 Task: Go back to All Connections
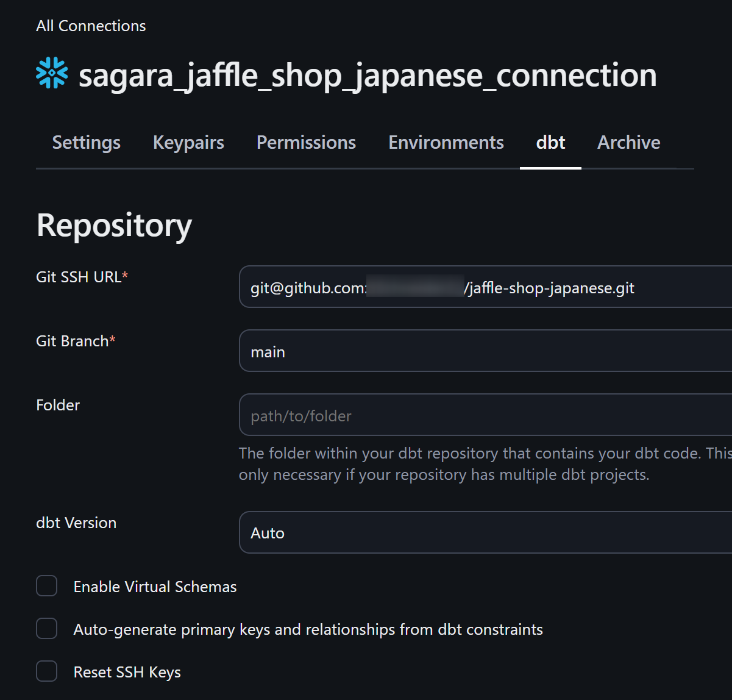tap(91, 26)
